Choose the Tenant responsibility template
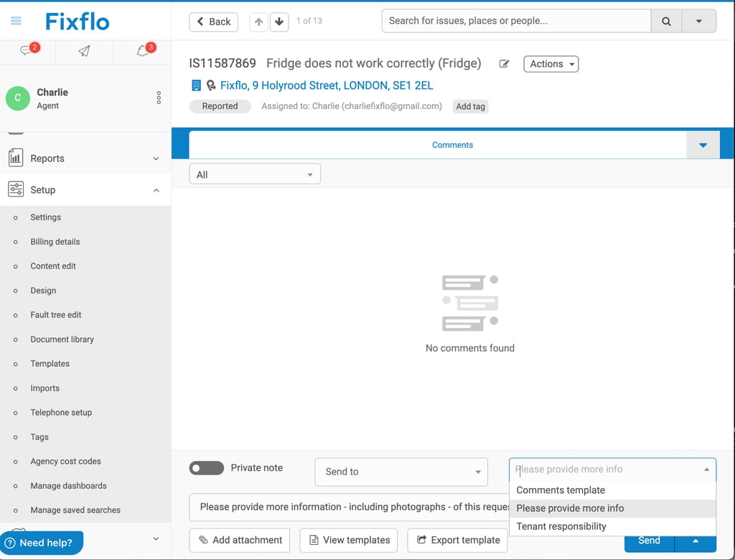735x560 pixels. click(563, 526)
